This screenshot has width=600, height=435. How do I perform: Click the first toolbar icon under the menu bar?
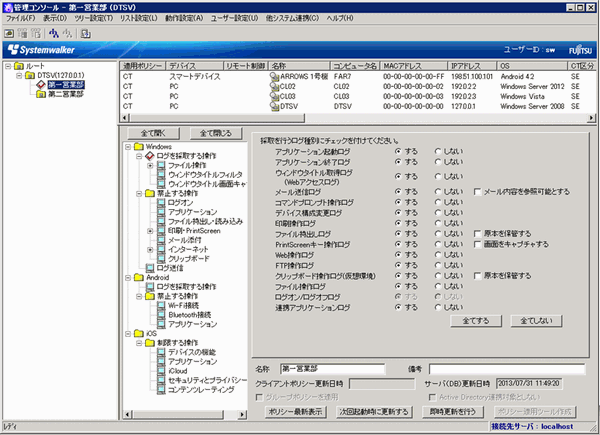(x=9, y=33)
